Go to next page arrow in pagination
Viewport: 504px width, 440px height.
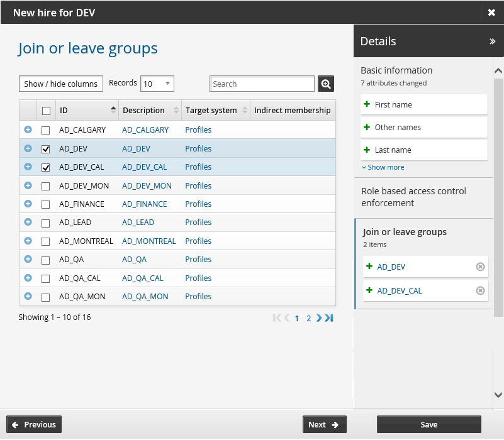point(319,318)
